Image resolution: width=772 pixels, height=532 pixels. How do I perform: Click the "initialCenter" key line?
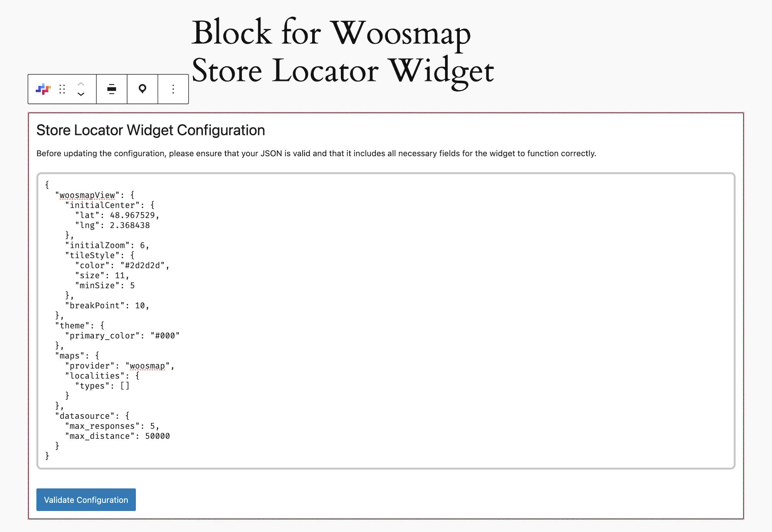coord(110,205)
